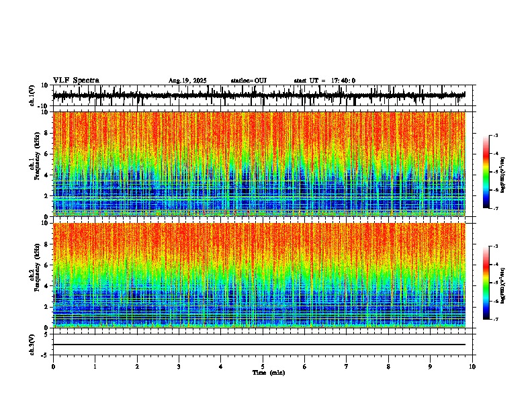Click the ch.1 spectrogram plot area

click(259, 164)
